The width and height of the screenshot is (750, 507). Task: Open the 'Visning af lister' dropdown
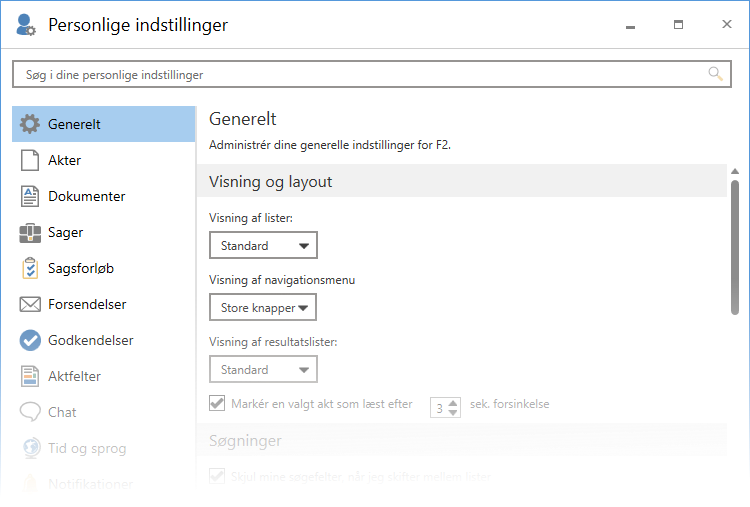(263, 245)
